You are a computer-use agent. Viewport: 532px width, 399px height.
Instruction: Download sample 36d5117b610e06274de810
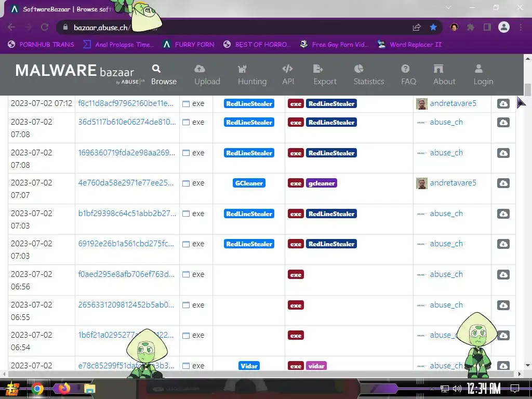[503, 122]
